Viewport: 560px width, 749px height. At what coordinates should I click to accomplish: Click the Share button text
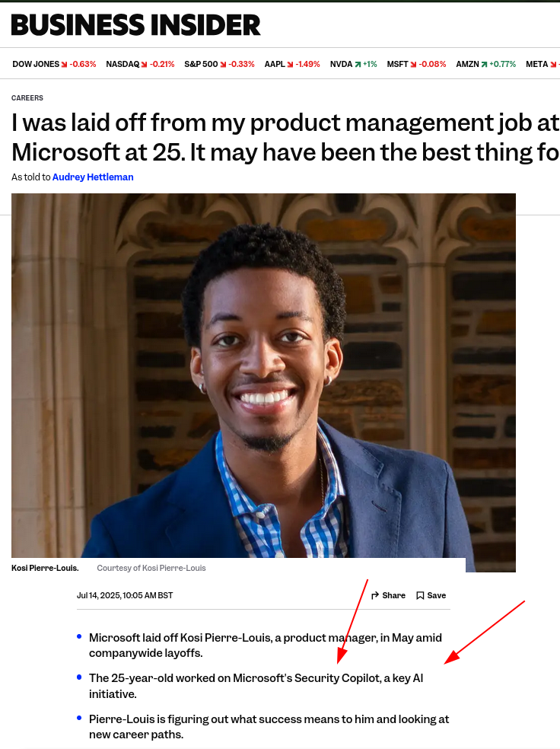tap(393, 595)
